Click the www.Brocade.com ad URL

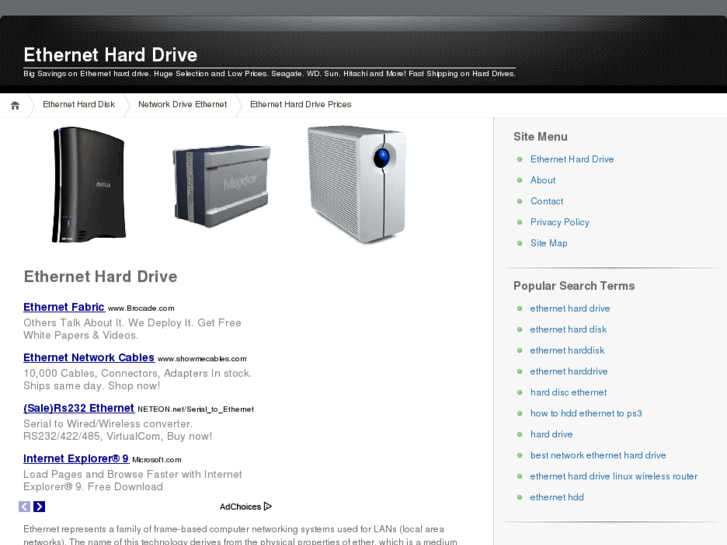pos(141,308)
